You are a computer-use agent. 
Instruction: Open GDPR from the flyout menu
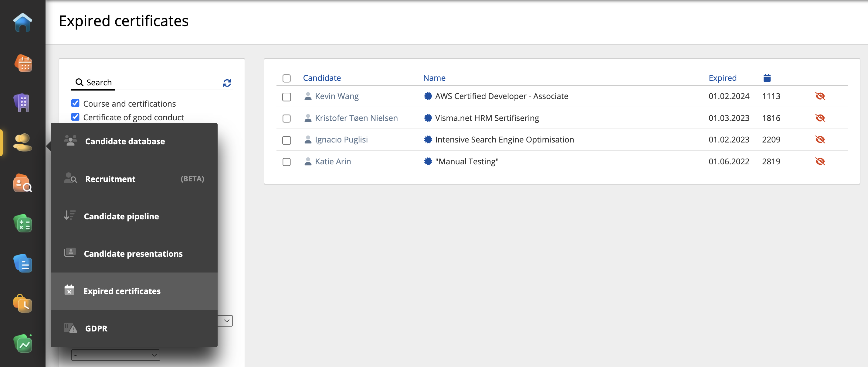click(x=96, y=328)
